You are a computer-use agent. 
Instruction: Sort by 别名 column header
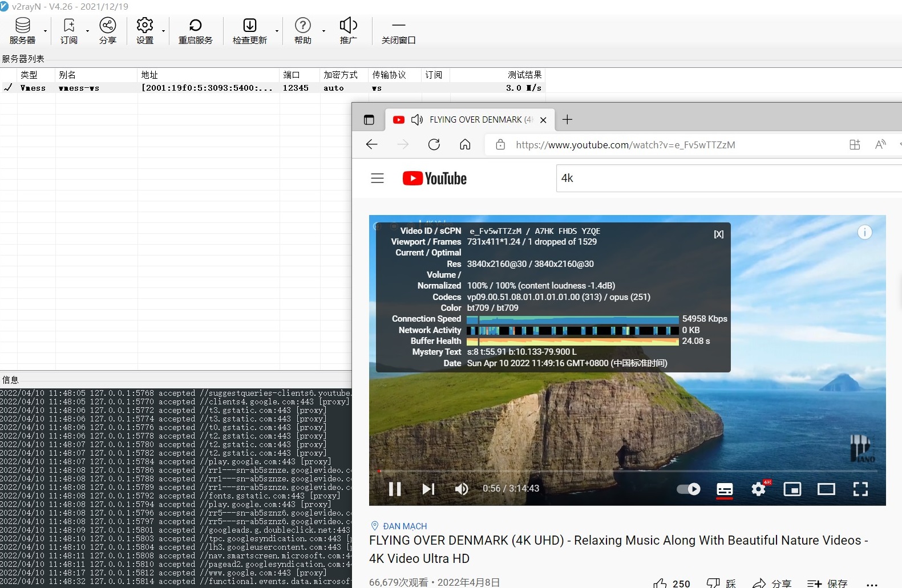pos(96,75)
